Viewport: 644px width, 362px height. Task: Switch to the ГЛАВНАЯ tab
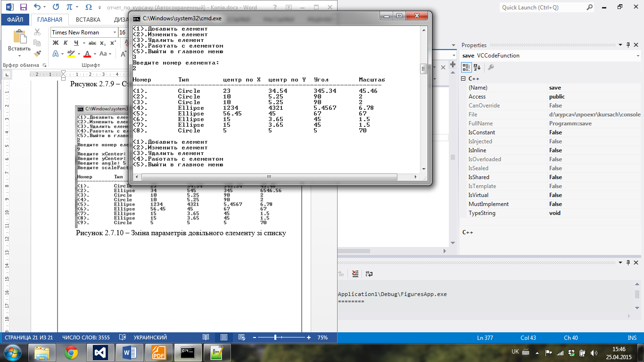click(x=50, y=19)
